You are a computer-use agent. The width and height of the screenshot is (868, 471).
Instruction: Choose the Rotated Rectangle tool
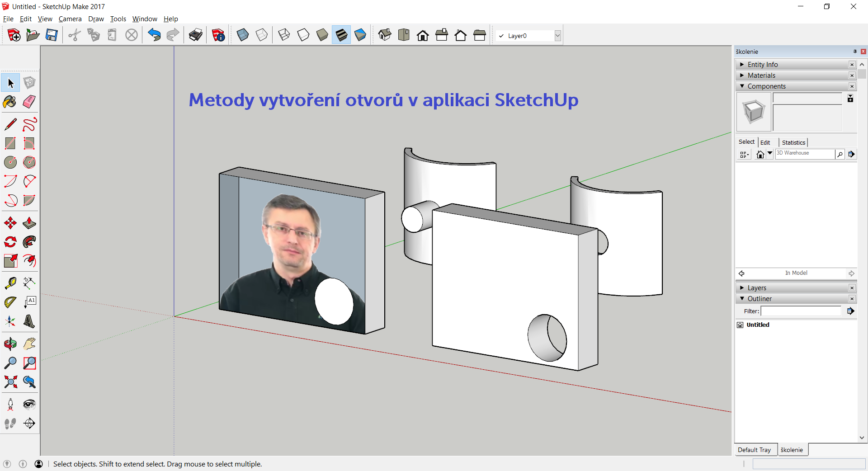pos(29,143)
